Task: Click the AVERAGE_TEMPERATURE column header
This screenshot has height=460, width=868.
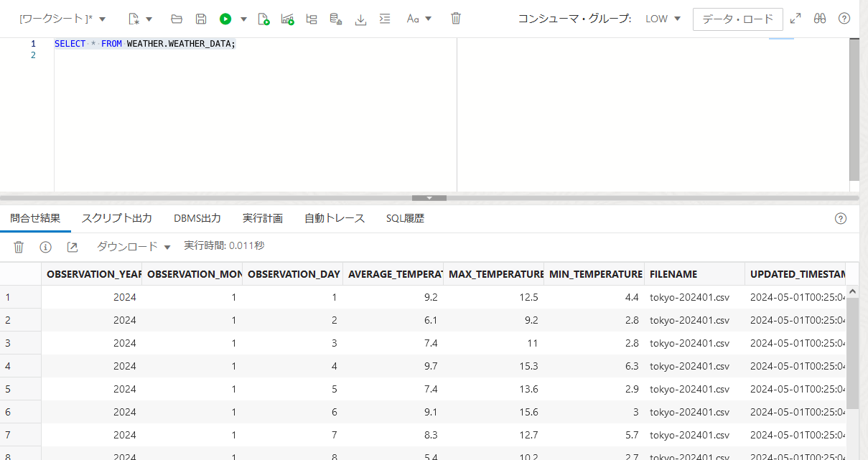Action: pos(393,274)
